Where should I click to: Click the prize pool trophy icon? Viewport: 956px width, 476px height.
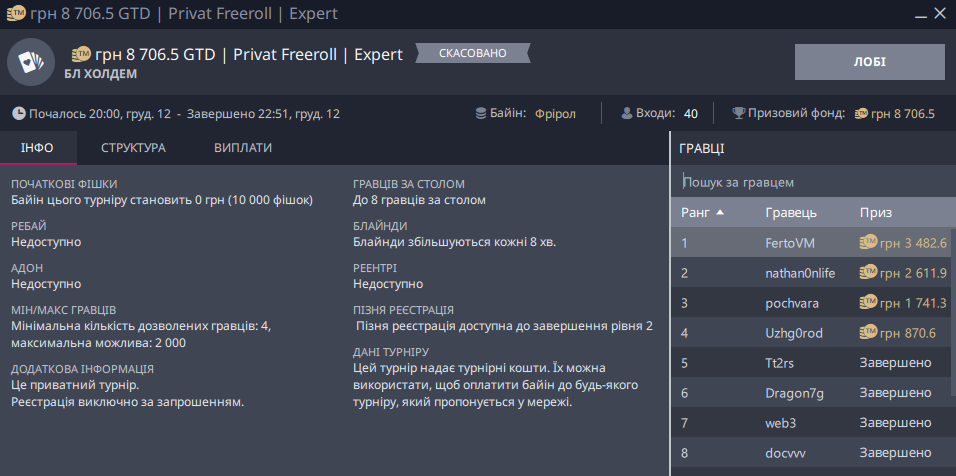[x=738, y=113]
